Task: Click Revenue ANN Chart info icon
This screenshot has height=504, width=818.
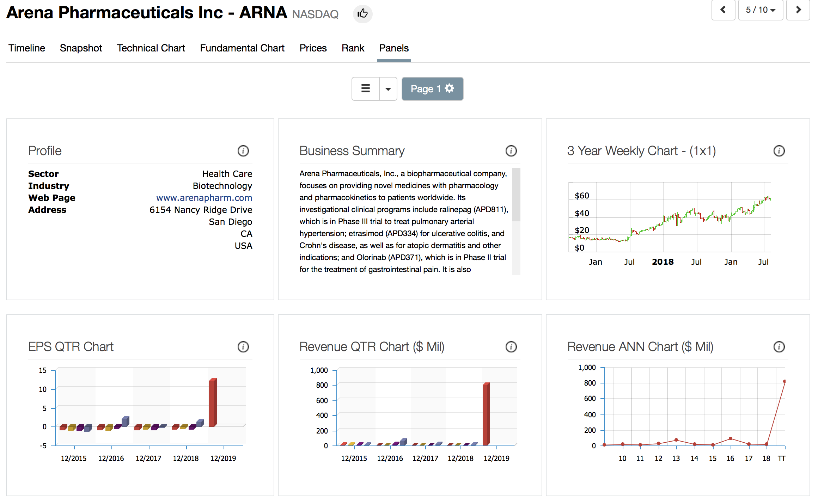Action: [779, 347]
